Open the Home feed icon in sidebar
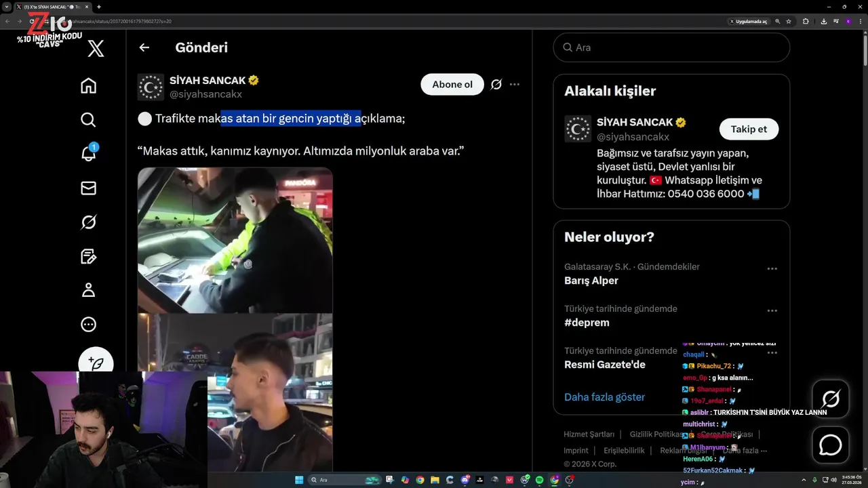The height and width of the screenshot is (488, 868). click(x=88, y=86)
